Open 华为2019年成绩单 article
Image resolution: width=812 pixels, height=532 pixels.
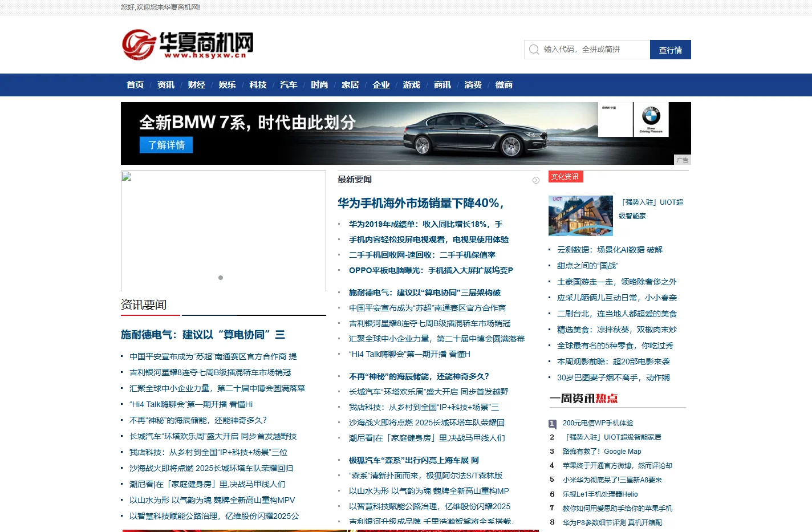426,225
